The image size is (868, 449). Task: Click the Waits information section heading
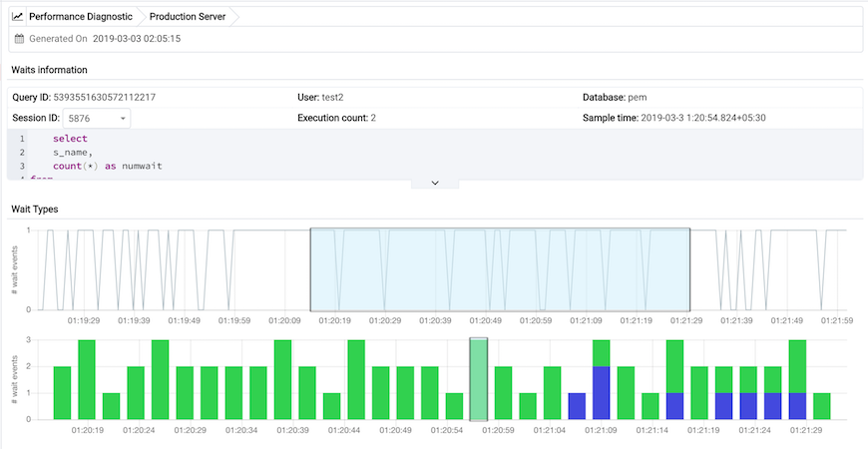pyautogui.click(x=49, y=70)
